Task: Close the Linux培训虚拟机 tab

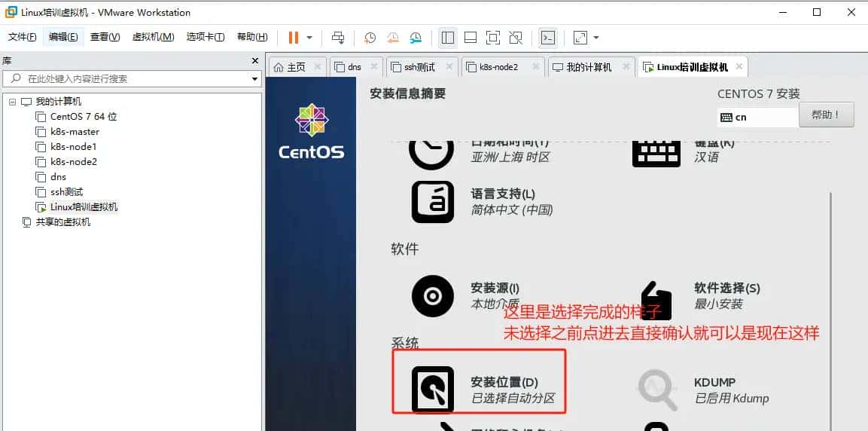Action: 739,66
